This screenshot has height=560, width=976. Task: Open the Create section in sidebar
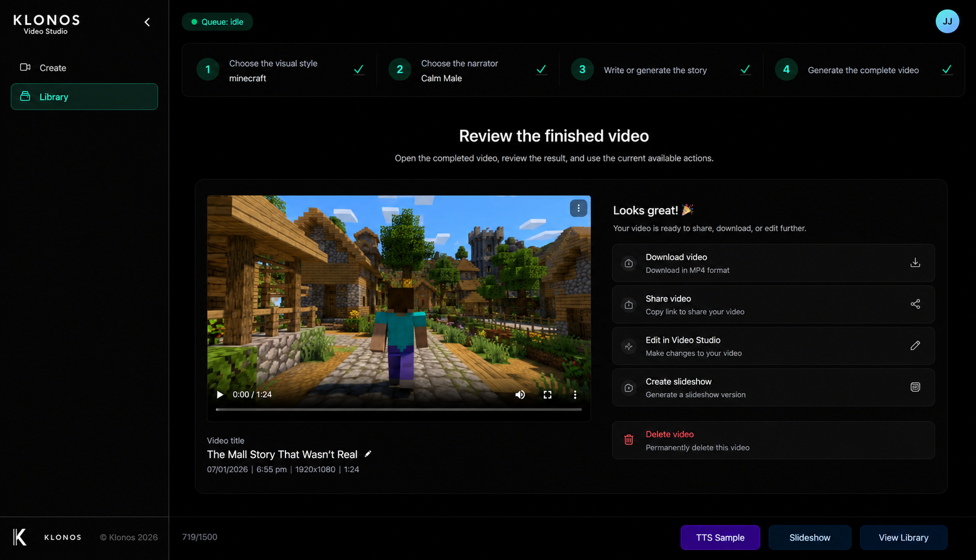click(x=84, y=68)
